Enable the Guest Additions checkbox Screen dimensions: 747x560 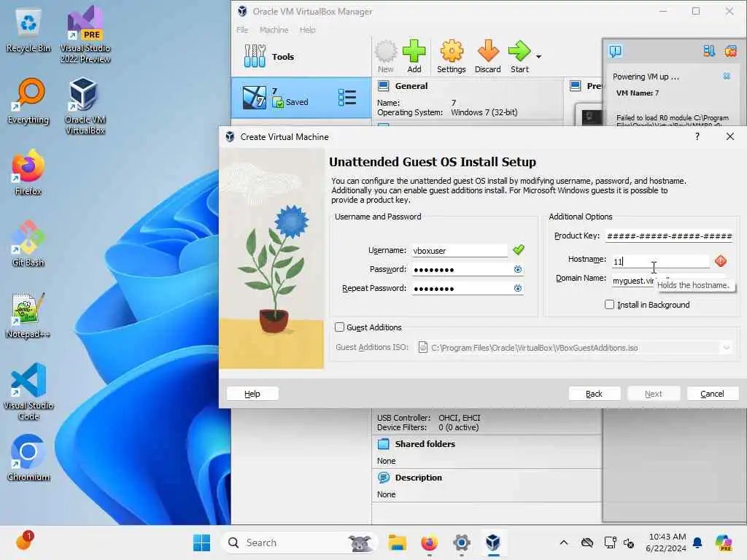[x=340, y=327]
